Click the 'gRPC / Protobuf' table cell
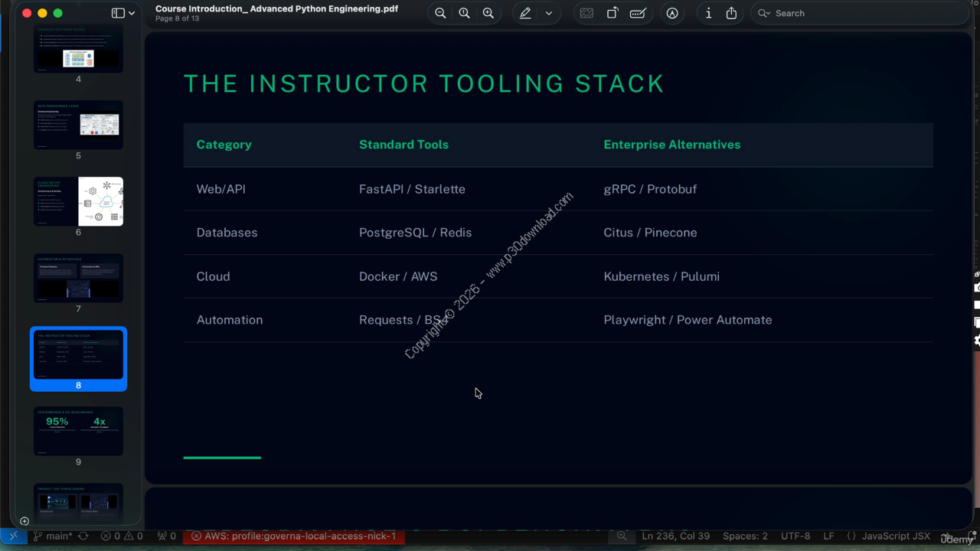This screenshot has width=980, height=551. tap(650, 189)
